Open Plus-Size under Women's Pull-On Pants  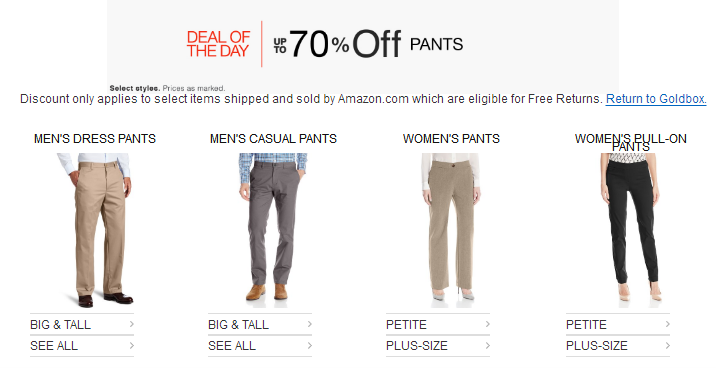pos(618,346)
